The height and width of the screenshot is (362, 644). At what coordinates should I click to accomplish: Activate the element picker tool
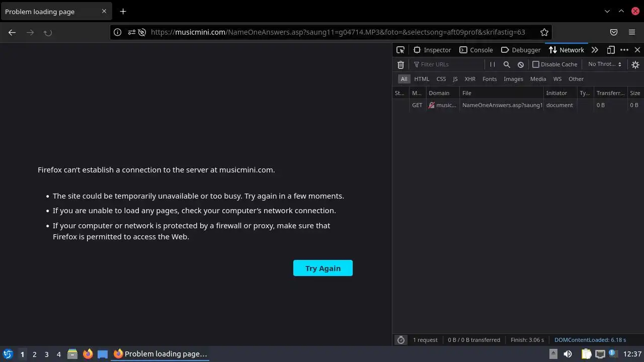[400, 50]
